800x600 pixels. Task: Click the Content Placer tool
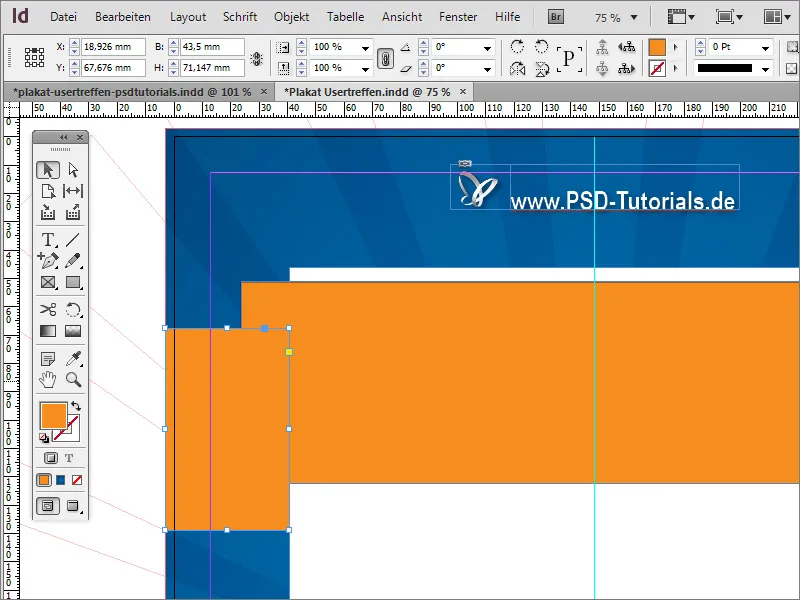[73, 212]
